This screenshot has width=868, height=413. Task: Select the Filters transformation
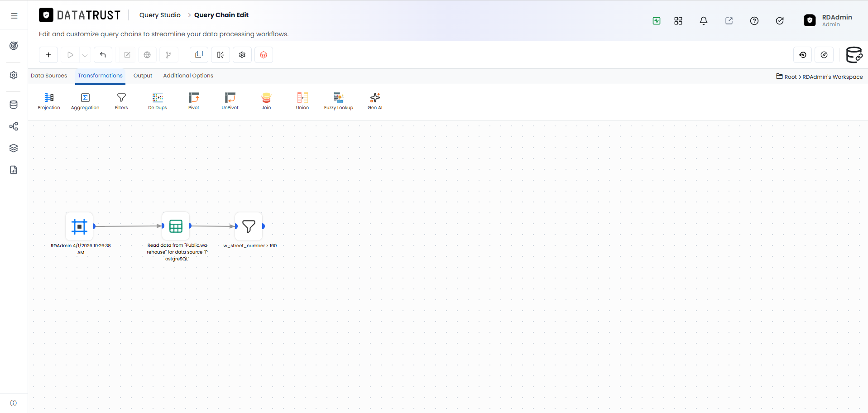(x=121, y=101)
